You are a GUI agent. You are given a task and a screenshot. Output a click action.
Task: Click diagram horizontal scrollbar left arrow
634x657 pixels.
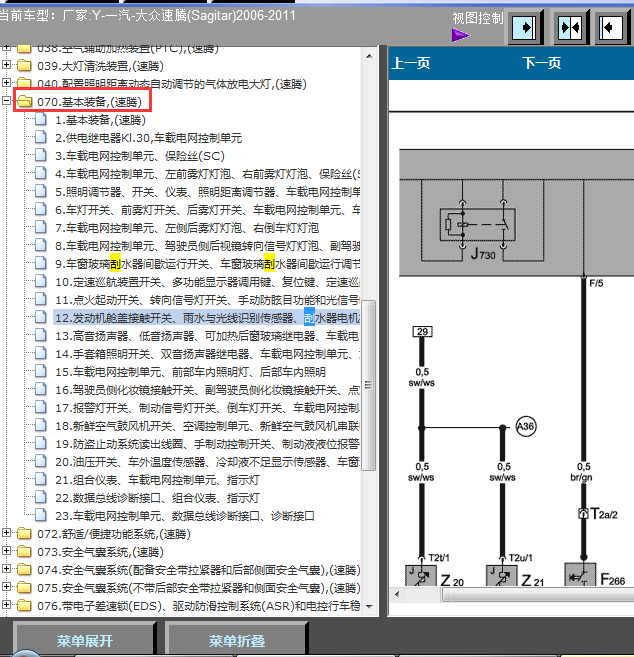coord(397,594)
